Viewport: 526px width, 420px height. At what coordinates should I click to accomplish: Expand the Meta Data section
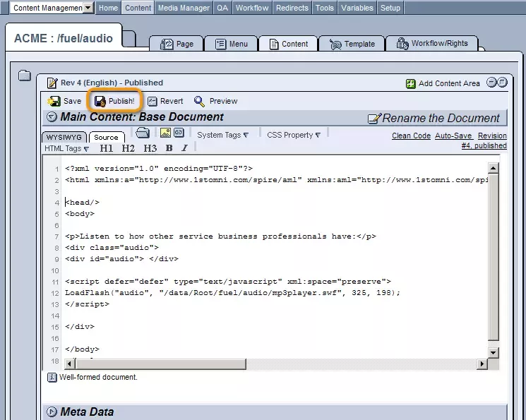(x=52, y=412)
